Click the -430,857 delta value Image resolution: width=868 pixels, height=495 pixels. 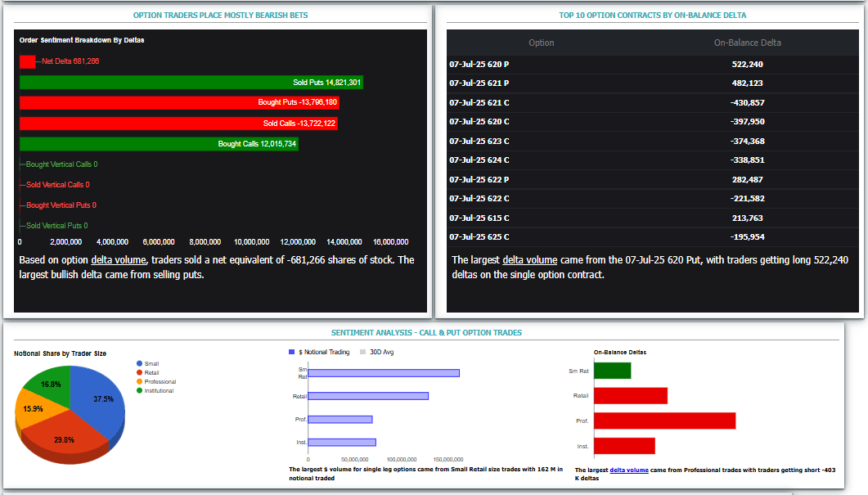(x=747, y=102)
